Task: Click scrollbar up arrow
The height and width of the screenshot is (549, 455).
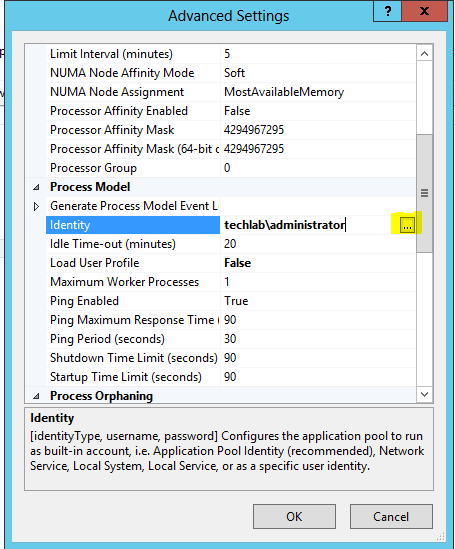Action: (x=425, y=54)
